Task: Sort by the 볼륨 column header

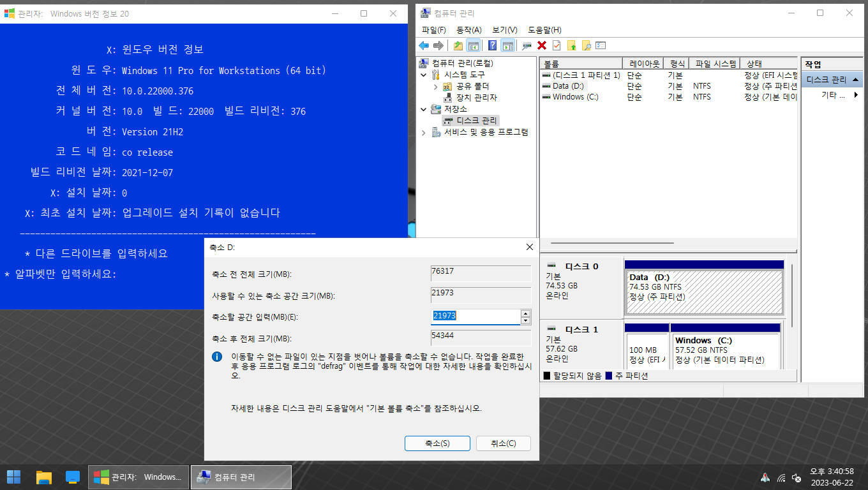Action: pos(581,64)
